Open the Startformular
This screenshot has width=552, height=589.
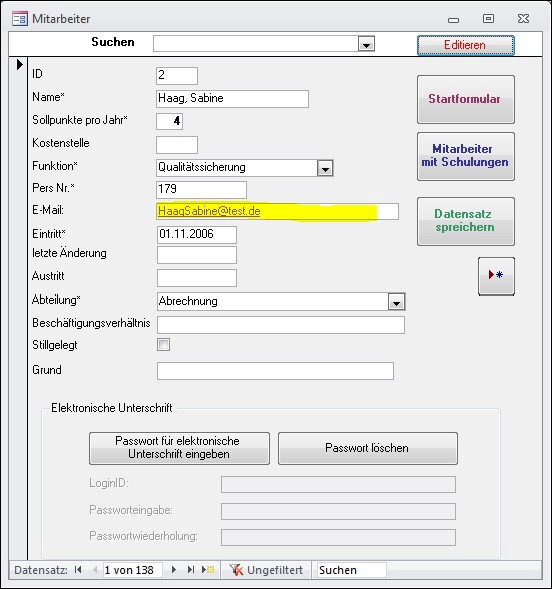point(466,100)
